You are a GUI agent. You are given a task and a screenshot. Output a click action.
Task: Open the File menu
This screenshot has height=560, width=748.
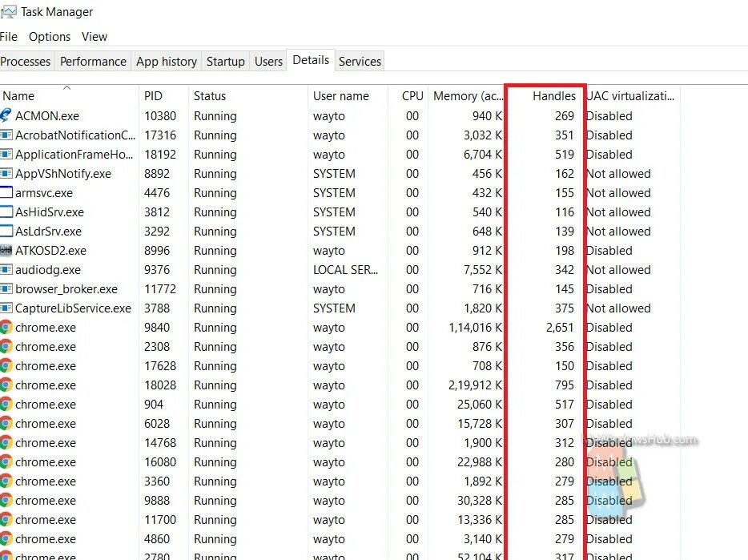tap(9, 37)
